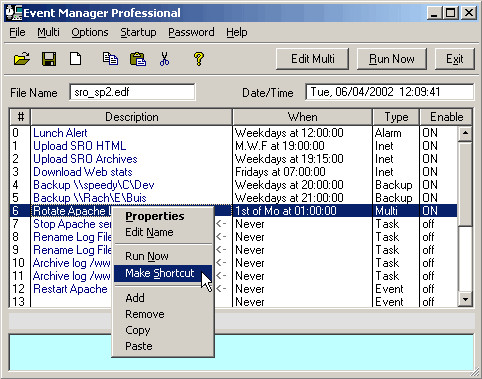Click the Edit Multi button

(x=313, y=59)
